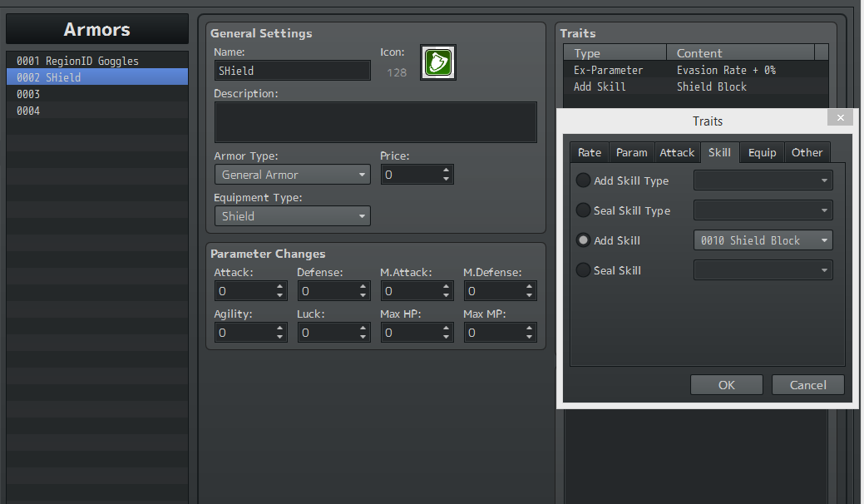The width and height of the screenshot is (864, 504).
Task: Click into the Defense value field
Action: point(328,291)
